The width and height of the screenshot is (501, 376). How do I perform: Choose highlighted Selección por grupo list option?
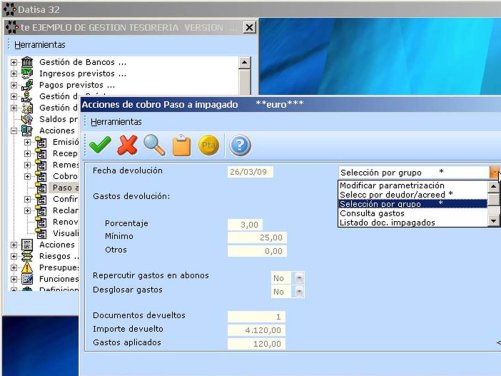tap(413, 204)
